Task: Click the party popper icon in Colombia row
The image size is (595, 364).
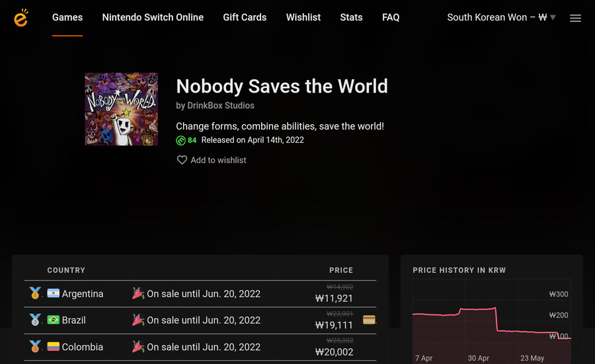Action: (x=138, y=346)
